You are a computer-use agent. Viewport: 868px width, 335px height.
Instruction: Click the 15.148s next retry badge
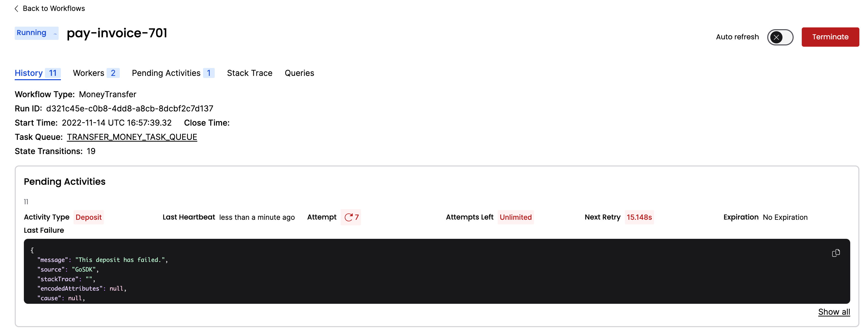pyautogui.click(x=639, y=217)
